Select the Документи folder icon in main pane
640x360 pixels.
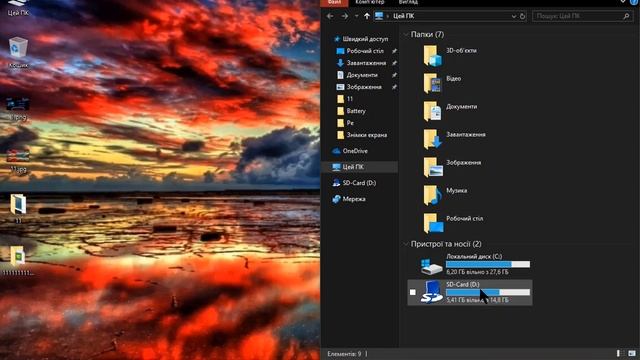coord(433,112)
